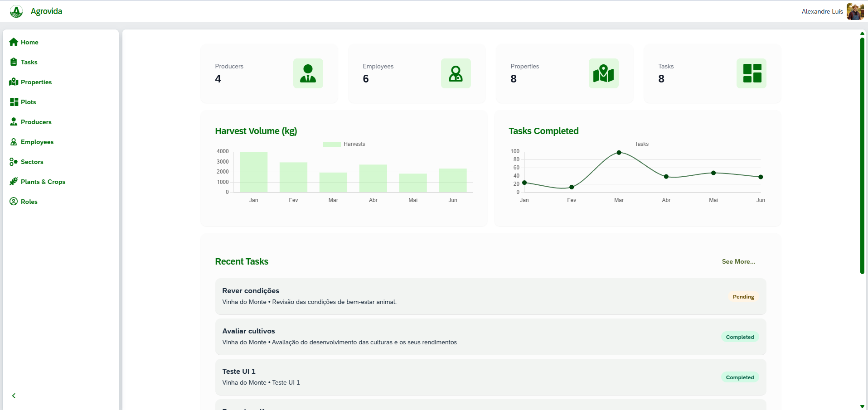Click the Agrovida logo icon
Viewport: 868px width, 410px height.
(16, 11)
